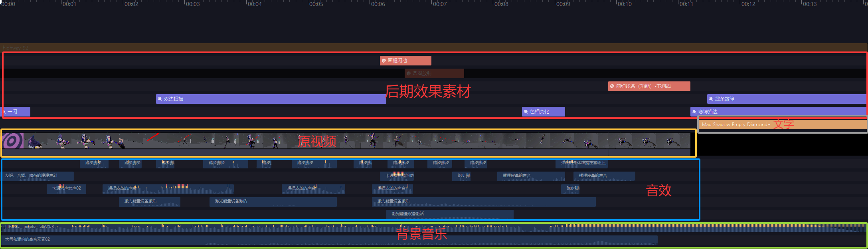Image resolution: width=868 pixels, height=249 pixels.
Task: Click the purple spiral first video thumbnail
Action: [12, 141]
